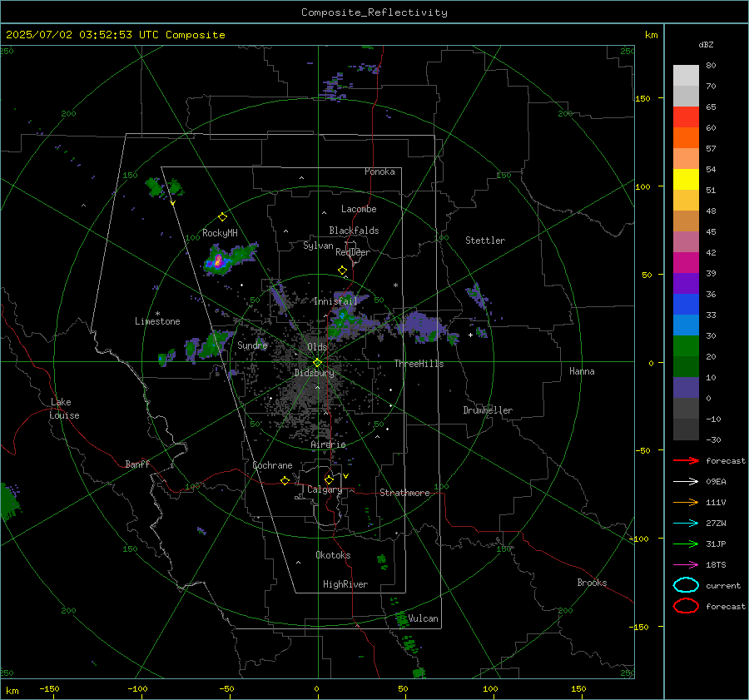749x700 pixels.
Task: Click the yellow diamond marker above Calgary
Action: [x=329, y=479]
